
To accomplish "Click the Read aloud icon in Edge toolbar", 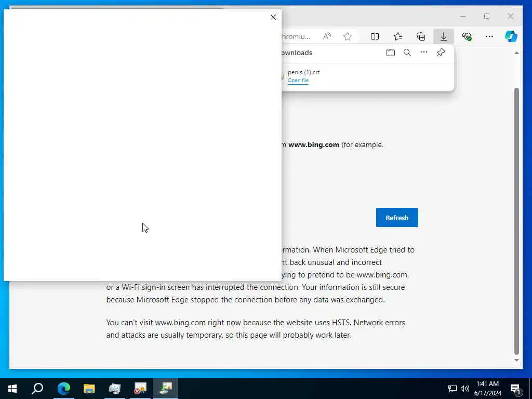I will pos(327,36).
